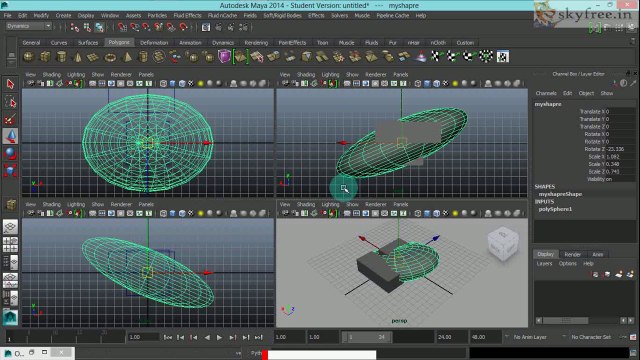Toggle textured display in top-left viewport
The height and width of the screenshot is (360, 640).
(x=191, y=84)
